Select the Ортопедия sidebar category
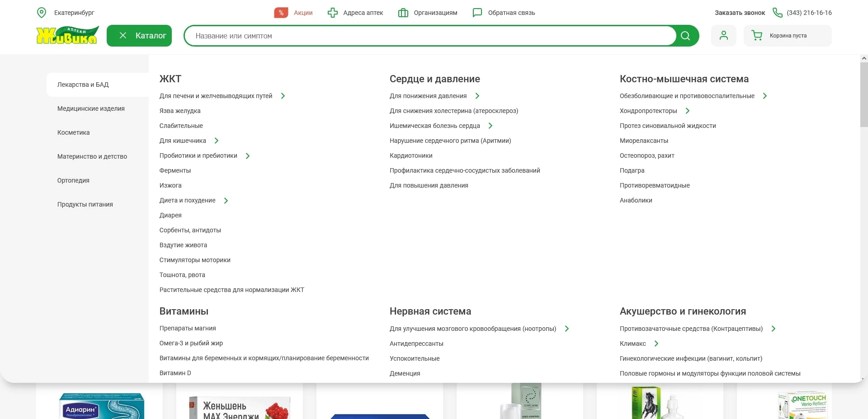 (73, 180)
